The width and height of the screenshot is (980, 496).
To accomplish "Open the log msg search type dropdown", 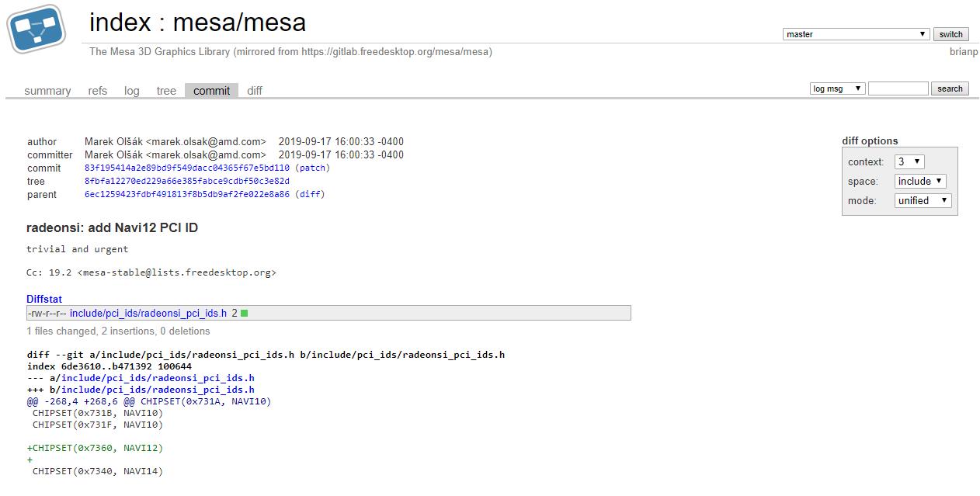I will (838, 88).
